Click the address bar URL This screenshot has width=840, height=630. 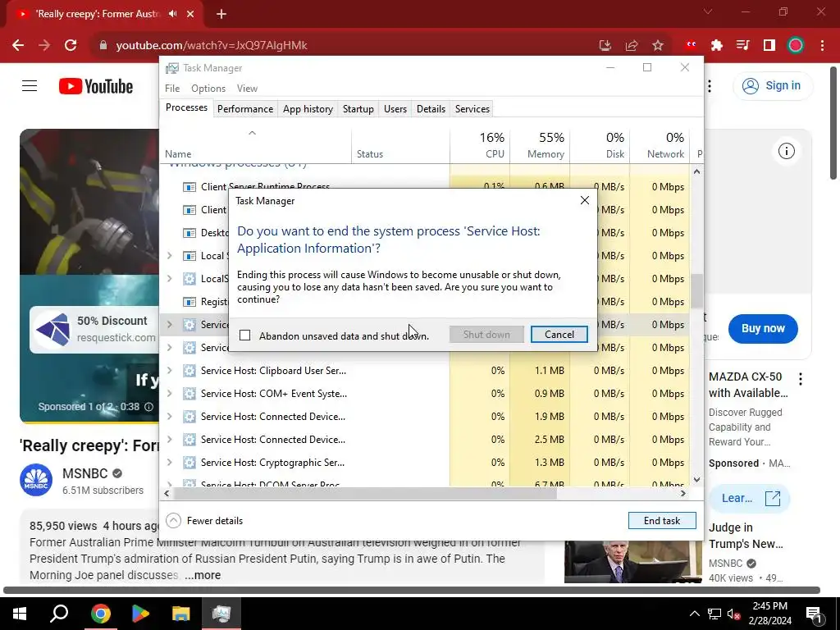[x=212, y=46]
